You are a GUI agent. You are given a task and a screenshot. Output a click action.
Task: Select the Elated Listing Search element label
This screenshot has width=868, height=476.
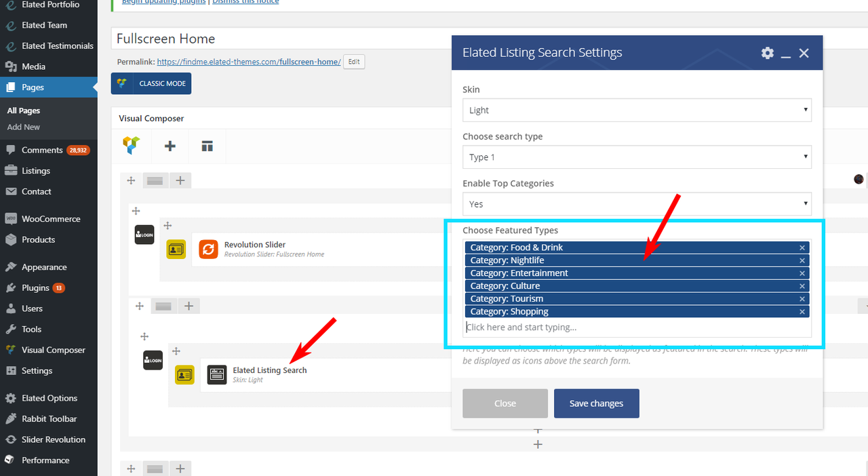click(x=270, y=370)
